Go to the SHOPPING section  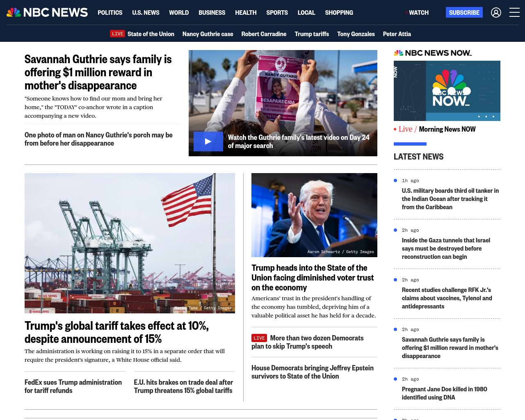339,13
